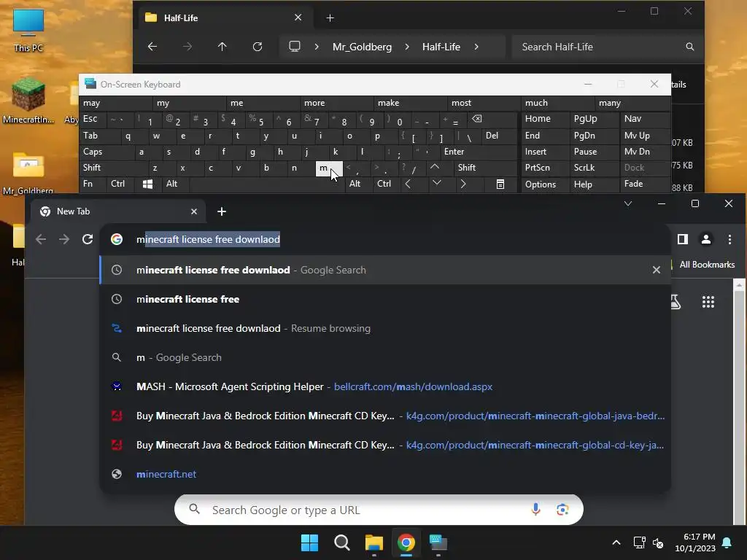Image resolution: width=747 pixels, height=560 pixels.
Task: Open Chrome three-dot menu
Action: pyautogui.click(x=729, y=239)
